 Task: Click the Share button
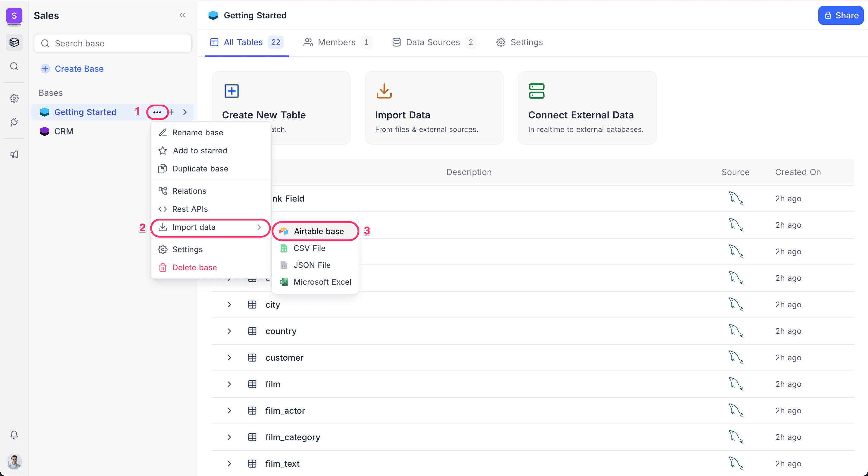841,15
